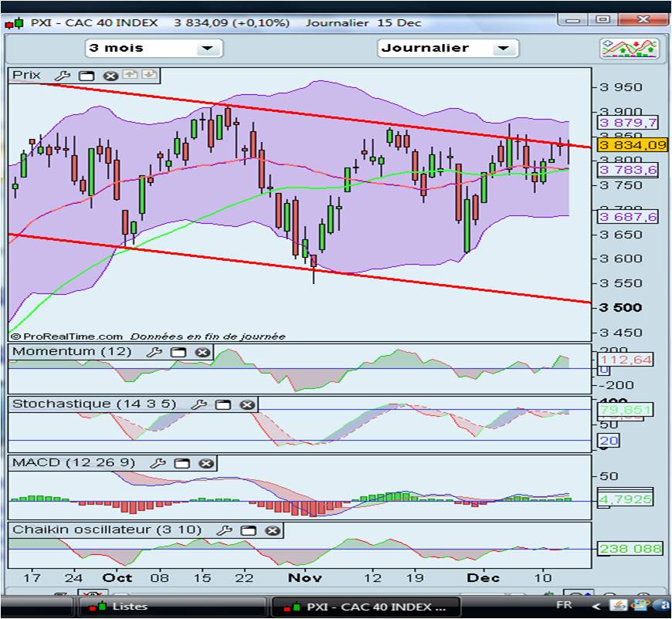Click the Stochastique (14 3 5) title
Viewport: 672px width, 619px height.
pyautogui.click(x=94, y=404)
